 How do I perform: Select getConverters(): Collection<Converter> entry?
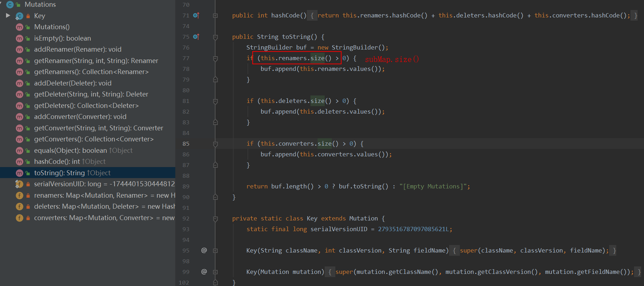[94, 139]
